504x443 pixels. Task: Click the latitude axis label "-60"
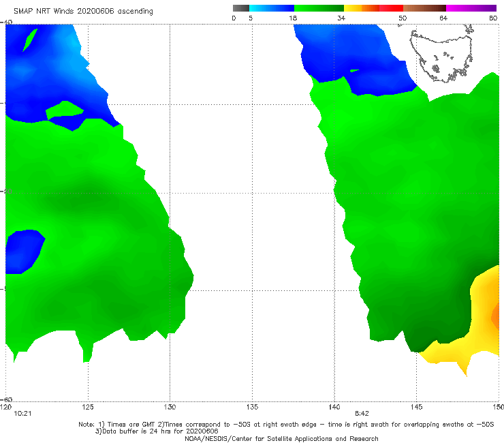click(6, 399)
